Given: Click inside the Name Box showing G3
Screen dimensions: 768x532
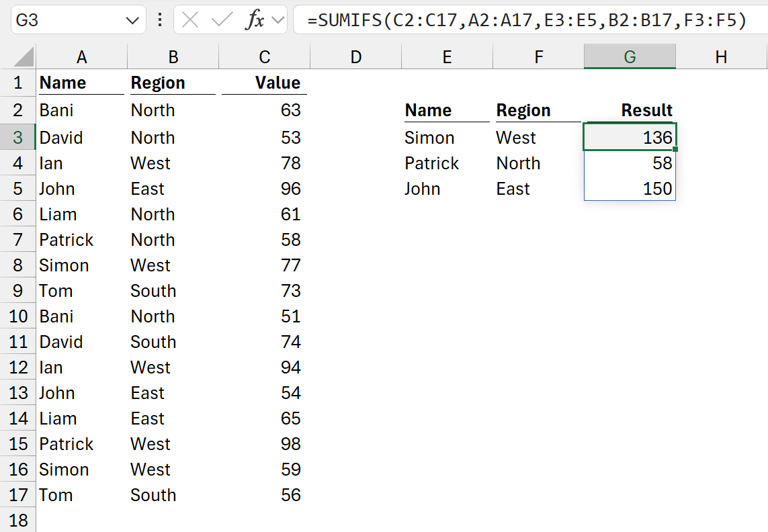Looking at the screenshot, I should pyautogui.click(x=67, y=21).
